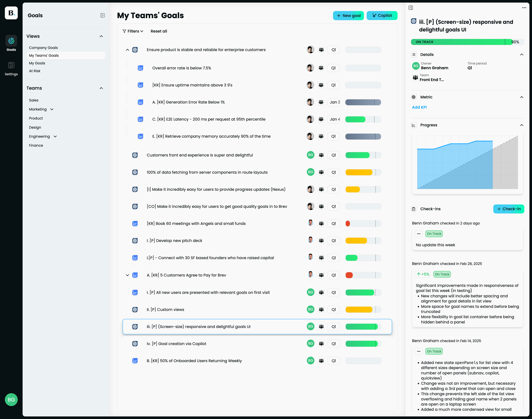Click ON TRACK 90% progress bar
The width and height of the screenshot is (532, 419).
(467, 42)
